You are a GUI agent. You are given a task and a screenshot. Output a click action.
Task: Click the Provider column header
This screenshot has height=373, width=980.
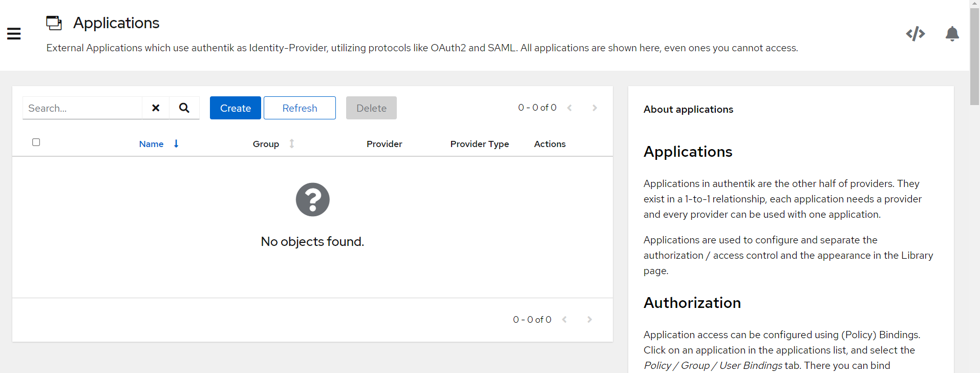[x=384, y=144]
